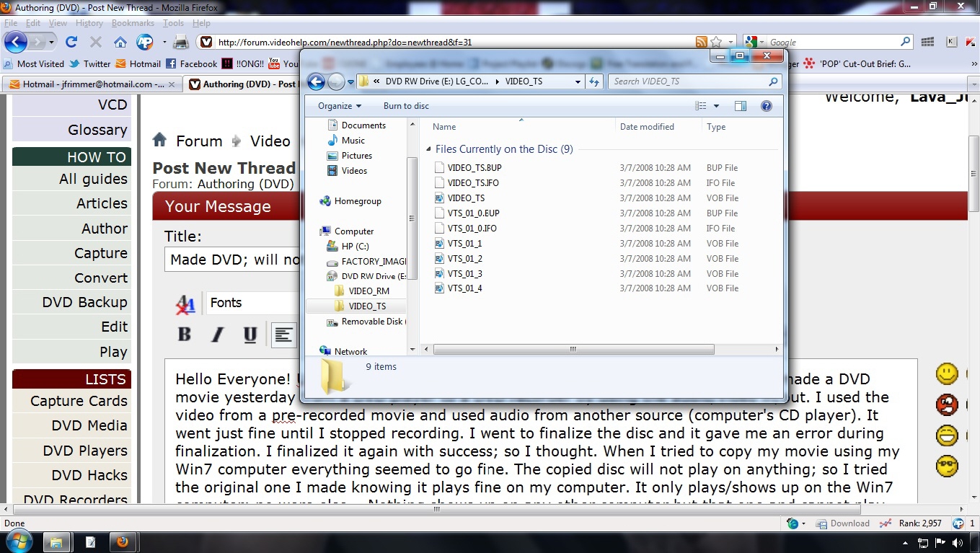Show hidden bookmarks with the double chevron

976,63
